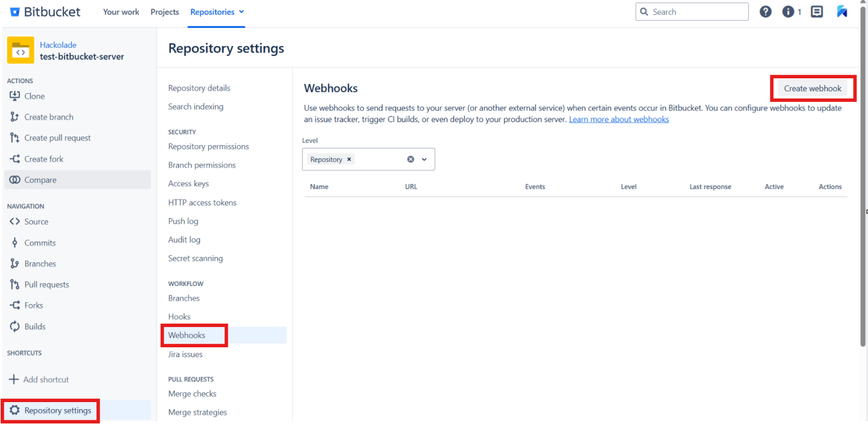Open Your work in the top navigation
This screenshot has width=868, height=424.
point(121,12)
